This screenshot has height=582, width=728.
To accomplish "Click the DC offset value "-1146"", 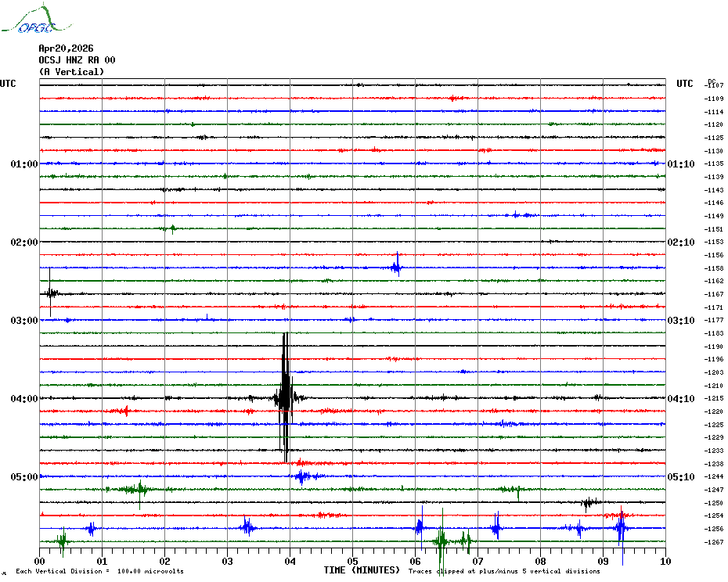I will pos(714,203).
